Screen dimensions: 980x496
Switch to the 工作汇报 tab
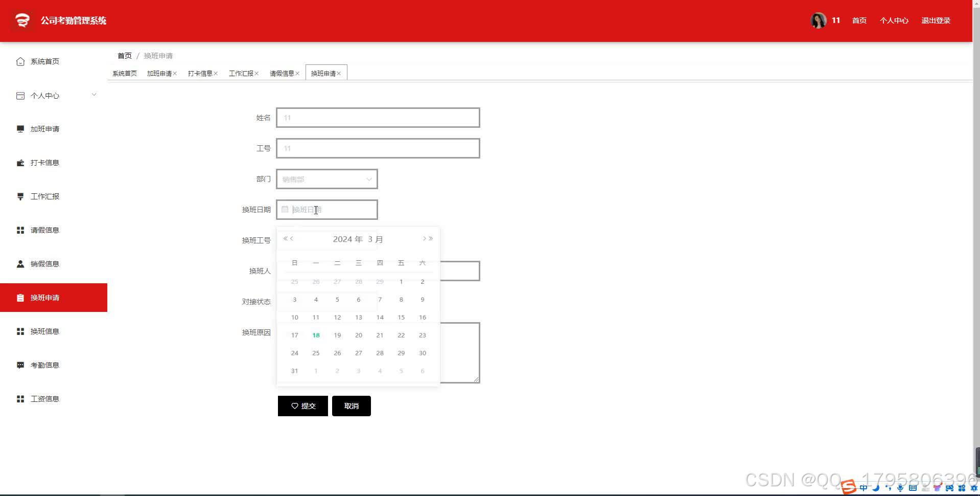point(241,73)
